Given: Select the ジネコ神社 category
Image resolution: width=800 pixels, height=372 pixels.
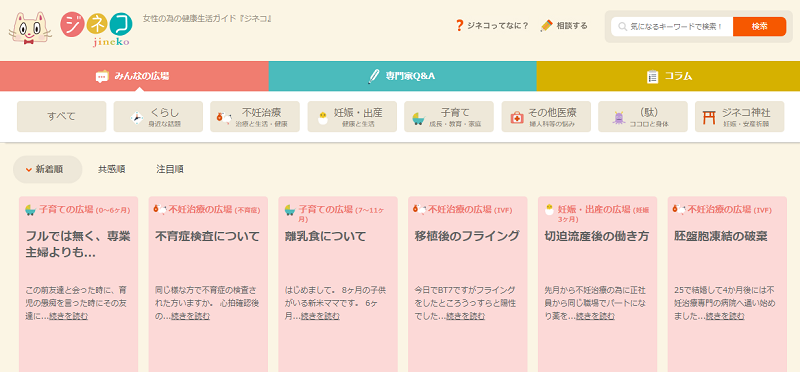Looking at the screenshot, I should coord(740,116).
